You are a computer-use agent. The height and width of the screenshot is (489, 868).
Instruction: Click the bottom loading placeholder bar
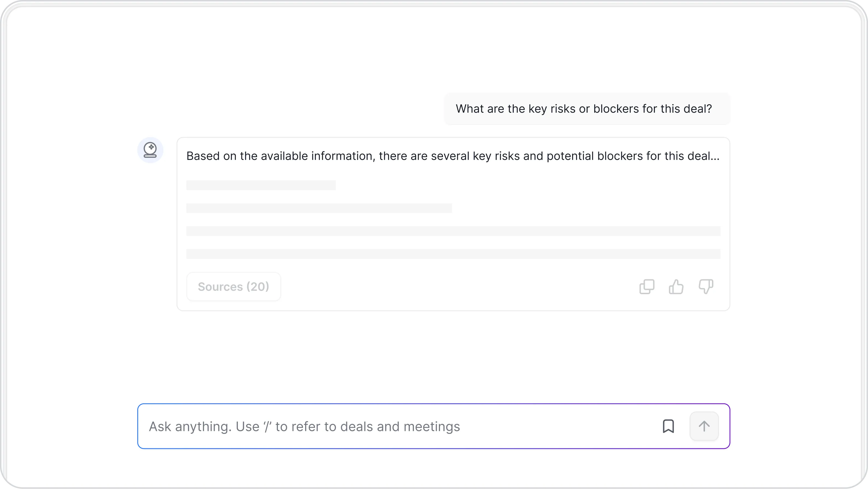tap(453, 254)
